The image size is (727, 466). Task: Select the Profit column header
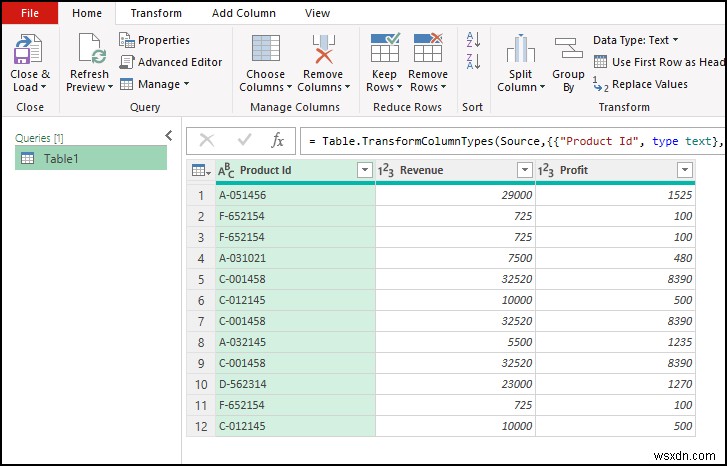615,171
